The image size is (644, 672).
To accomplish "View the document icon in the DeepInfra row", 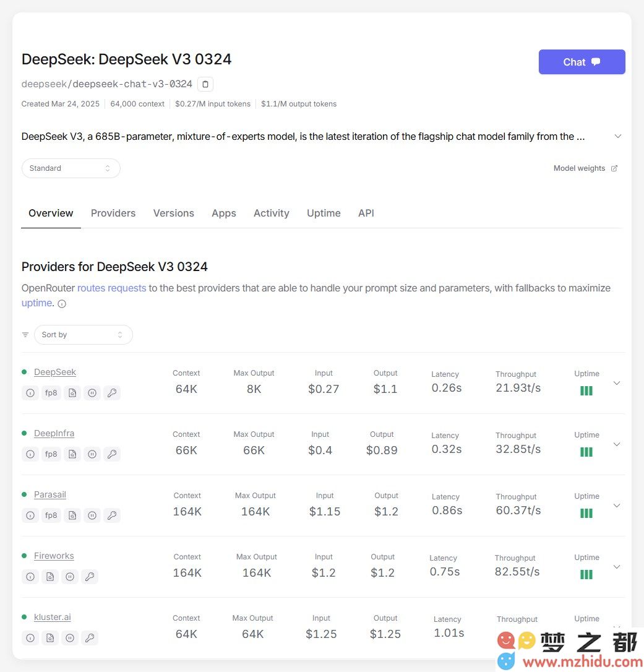I will 72,454.
